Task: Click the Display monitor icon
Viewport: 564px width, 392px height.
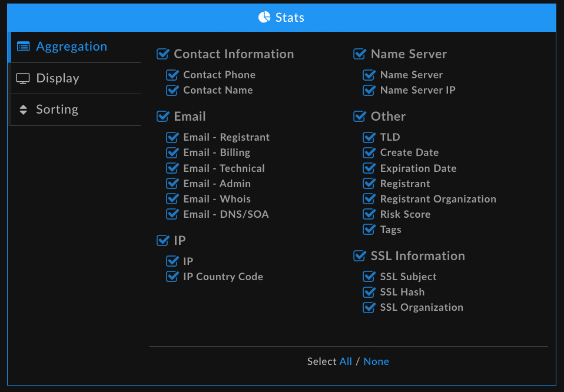Action: (x=23, y=78)
